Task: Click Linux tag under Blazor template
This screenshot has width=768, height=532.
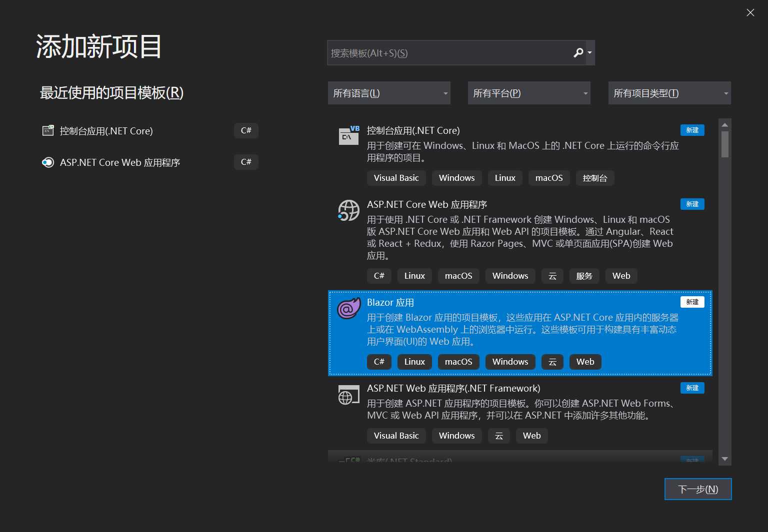Action: coord(414,362)
